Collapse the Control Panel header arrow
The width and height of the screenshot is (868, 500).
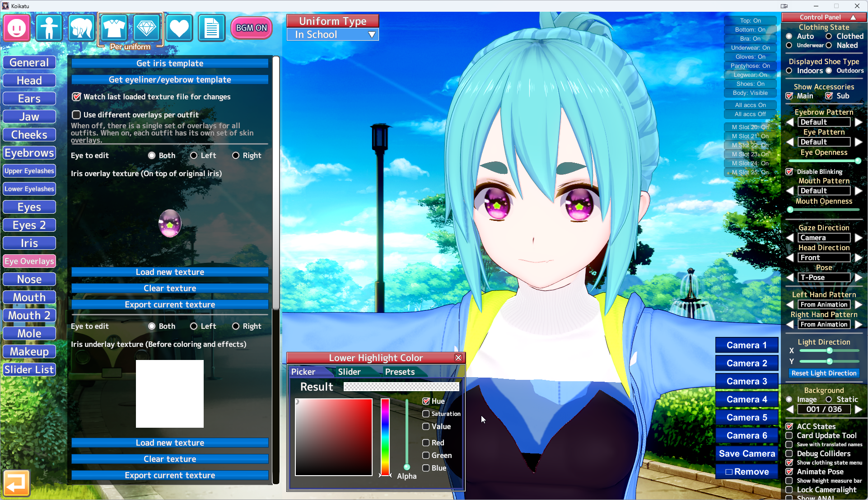click(x=853, y=17)
